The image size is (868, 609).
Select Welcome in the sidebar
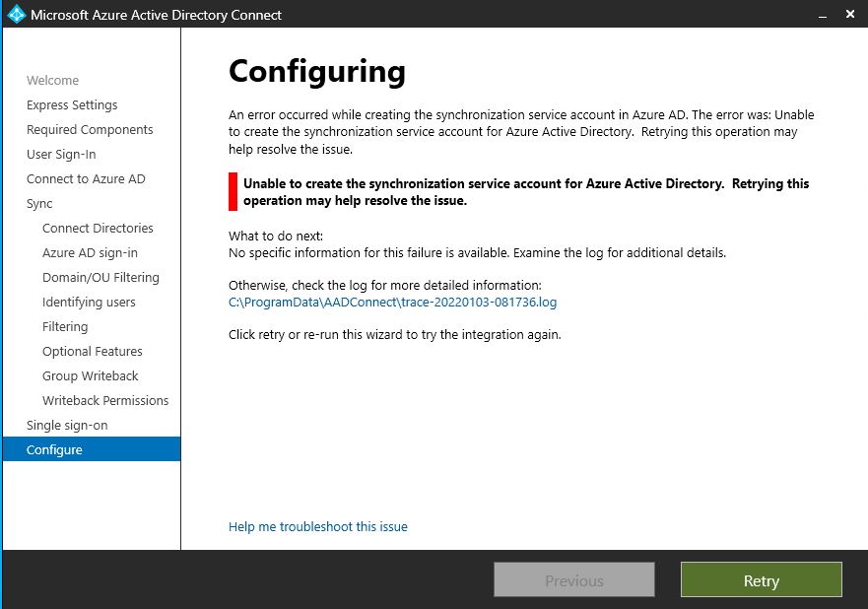(52, 80)
